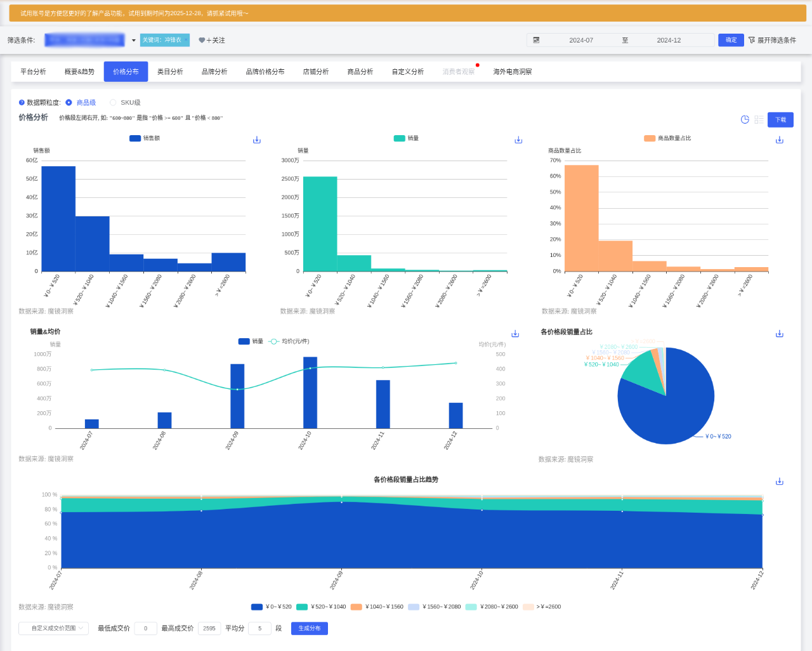Open the 店铺分析 tab
This screenshot has height=651, width=812.
(x=316, y=72)
